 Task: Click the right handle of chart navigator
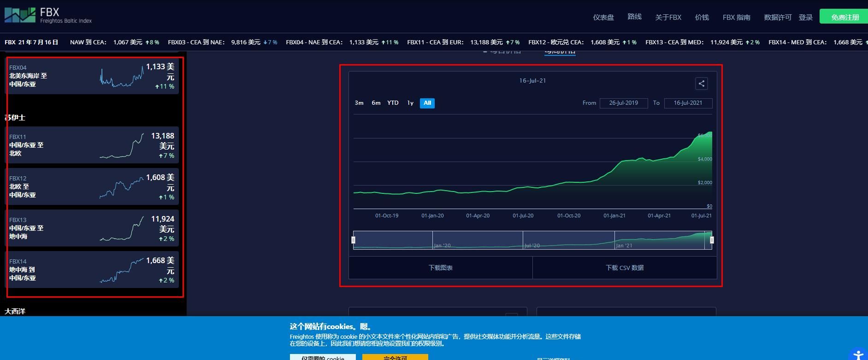712,240
